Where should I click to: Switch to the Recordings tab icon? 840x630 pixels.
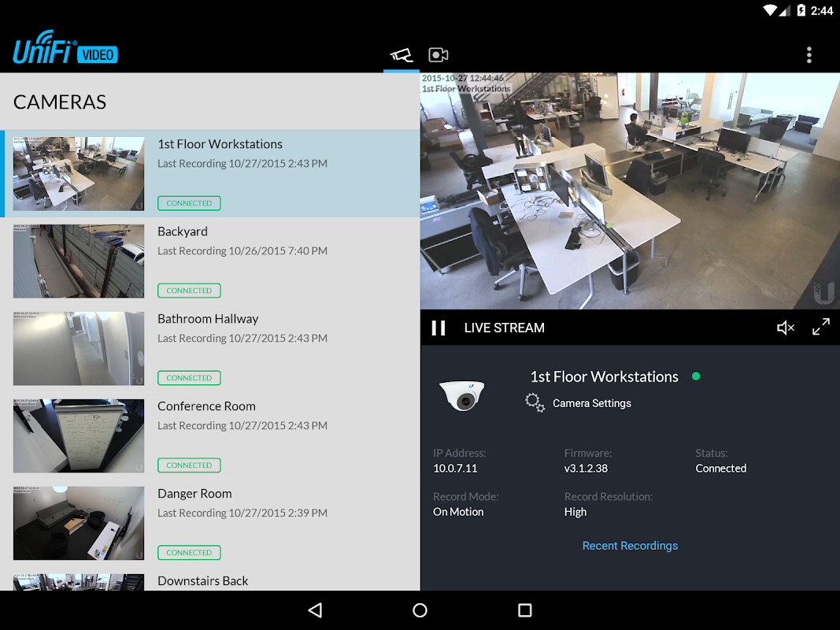coord(439,54)
